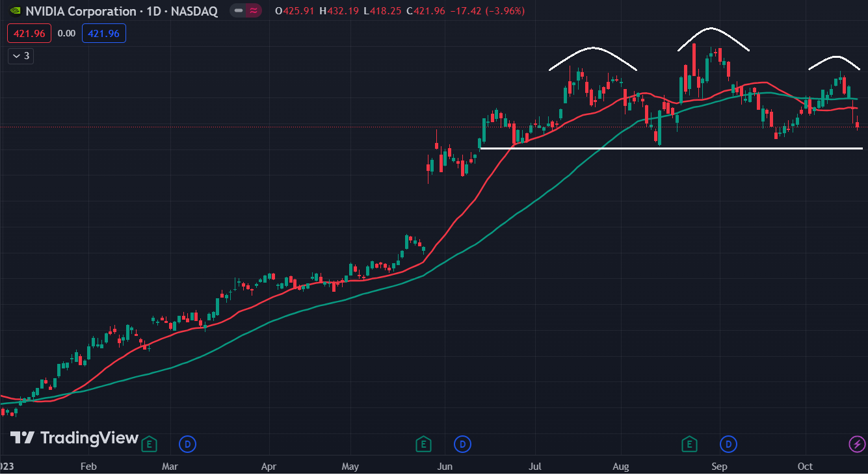Click the Jun label on time axis
This screenshot has width=868, height=475.
tap(445, 467)
